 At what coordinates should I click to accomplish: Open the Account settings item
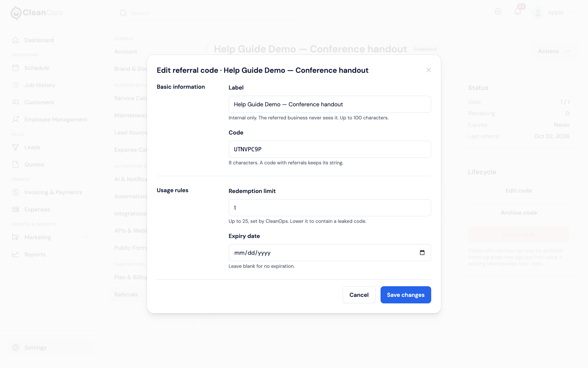point(126,52)
